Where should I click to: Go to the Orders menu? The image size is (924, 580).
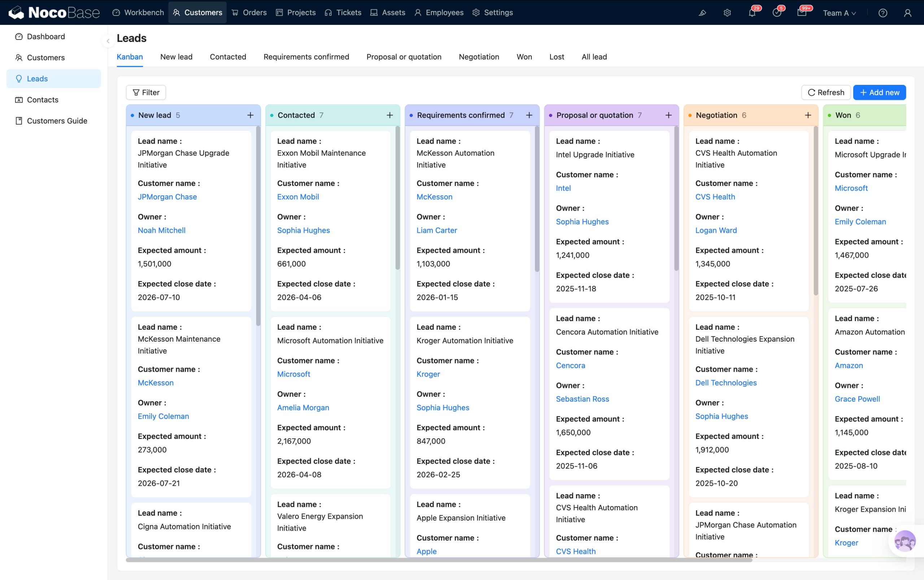[249, 13]
